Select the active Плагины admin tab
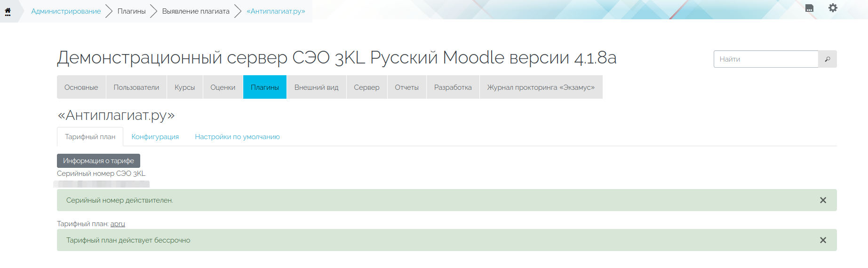Screen dimensions: 868x268 [x=265, y=87]
